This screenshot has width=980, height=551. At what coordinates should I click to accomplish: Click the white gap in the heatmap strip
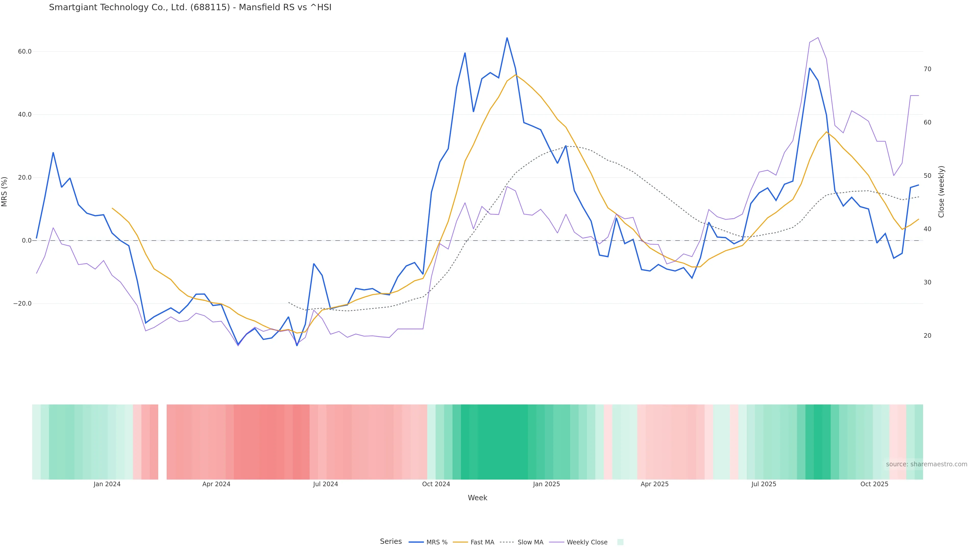163,442
